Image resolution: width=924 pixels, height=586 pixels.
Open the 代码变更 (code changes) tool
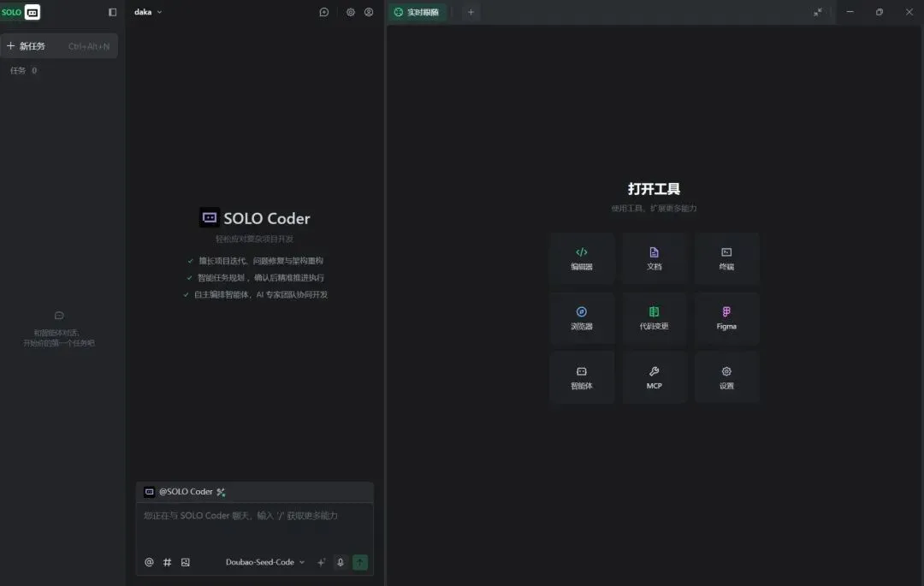[x=654, y=318]
